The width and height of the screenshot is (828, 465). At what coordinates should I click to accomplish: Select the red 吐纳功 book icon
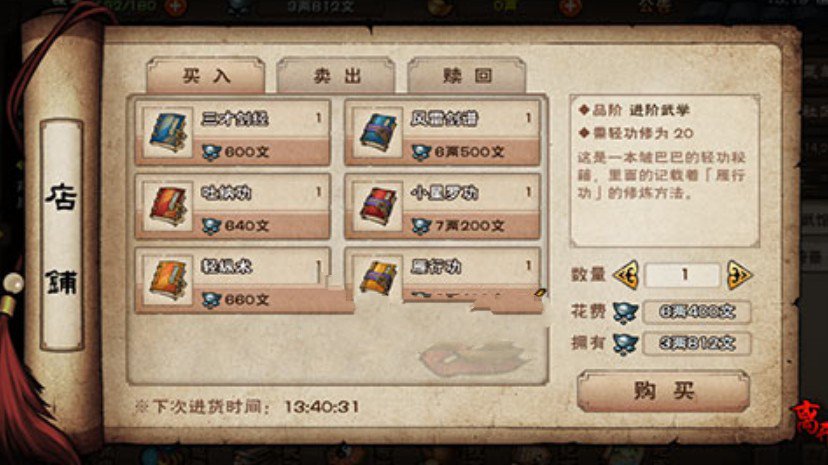pyautogui.click(x=168, y=206)
